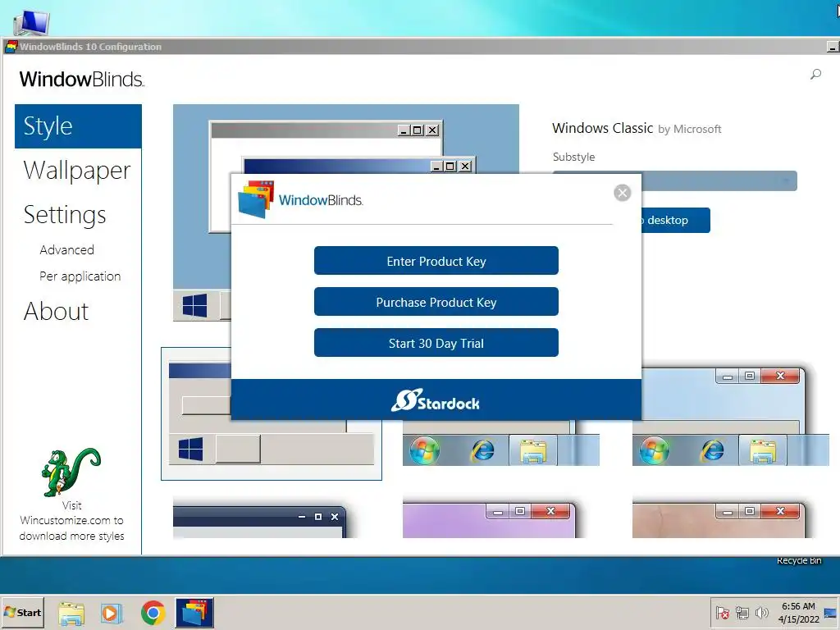Click the WindowBlinds logo icon in dialog

coord(256,199)
